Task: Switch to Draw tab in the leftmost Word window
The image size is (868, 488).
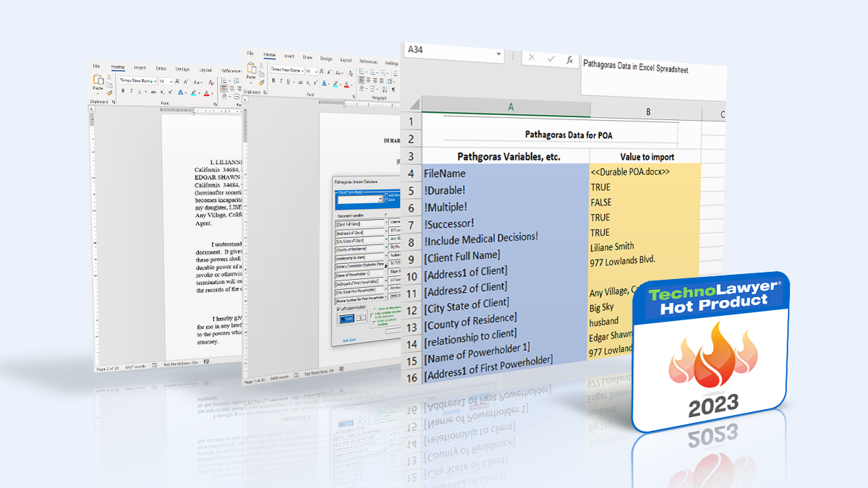Action: (161, 69)
